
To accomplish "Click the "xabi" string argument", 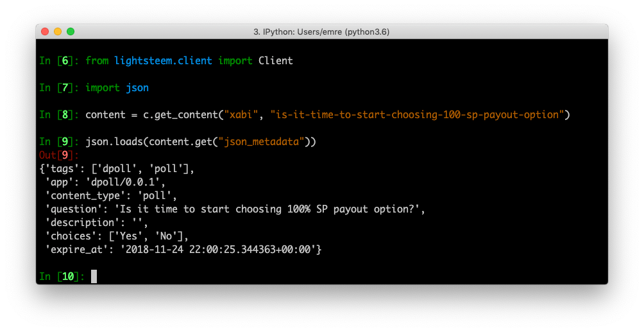I will coord(241,114).
